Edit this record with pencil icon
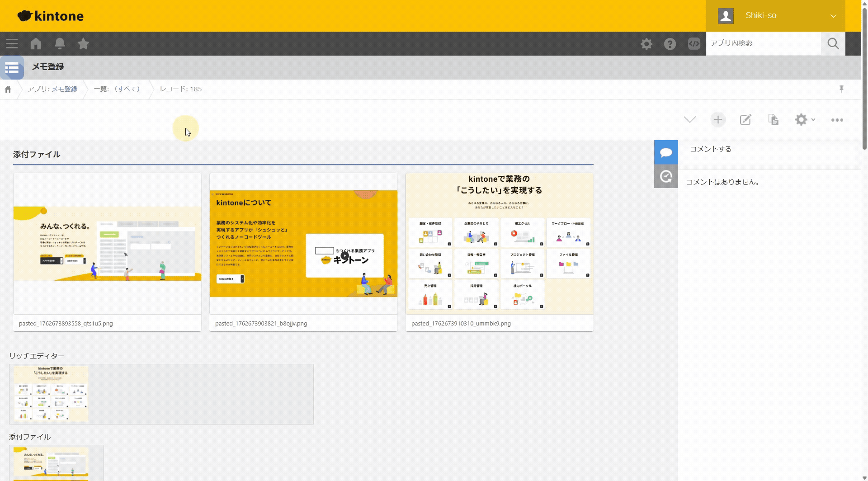The image size is (868, 481). click(x=745, y=120)
